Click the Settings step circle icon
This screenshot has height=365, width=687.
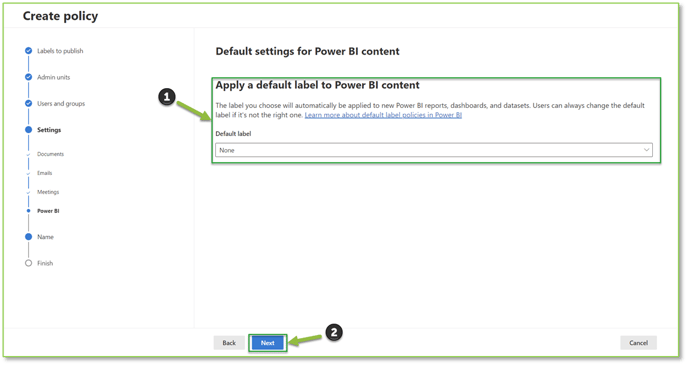click(28, 130)
